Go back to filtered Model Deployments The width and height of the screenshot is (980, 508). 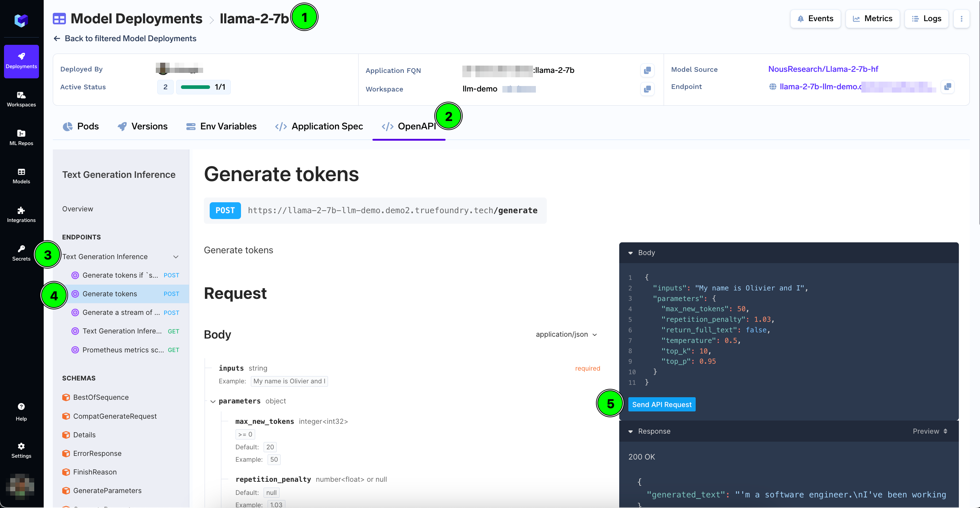tap(125, 39)
